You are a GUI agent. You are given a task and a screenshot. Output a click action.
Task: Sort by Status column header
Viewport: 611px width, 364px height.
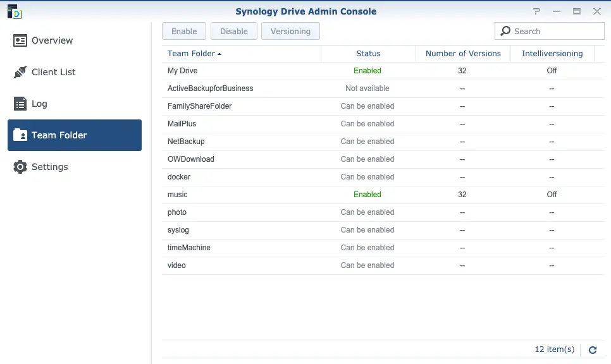tap(368, 54)
